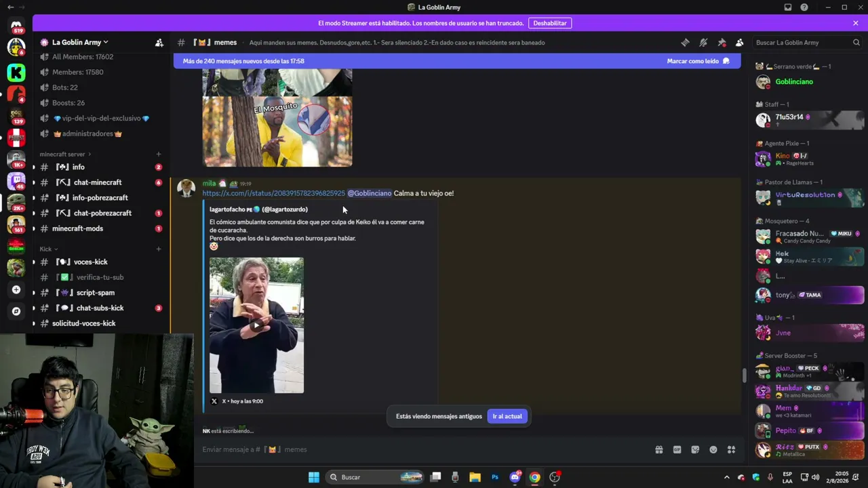Image resolution: width=868 pixels, height=488 pixels.
Task: Open the info channel
Action: pyautogui.click(x=100, y=167)
